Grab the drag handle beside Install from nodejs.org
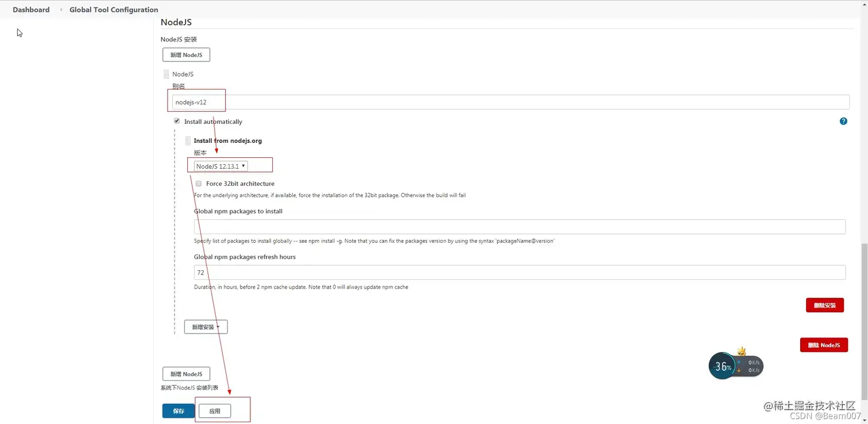The height and width of the screenshot is (424, 868). tap(188, 141)
